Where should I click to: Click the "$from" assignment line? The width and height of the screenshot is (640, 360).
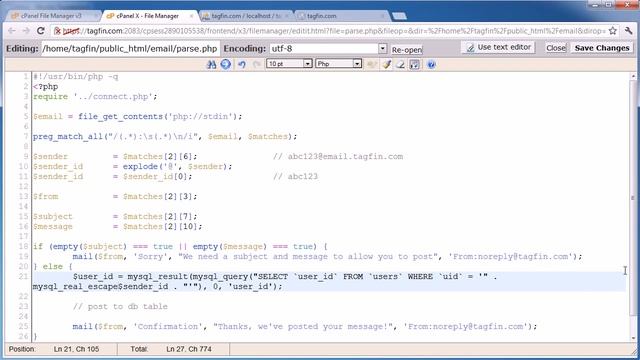115,197
